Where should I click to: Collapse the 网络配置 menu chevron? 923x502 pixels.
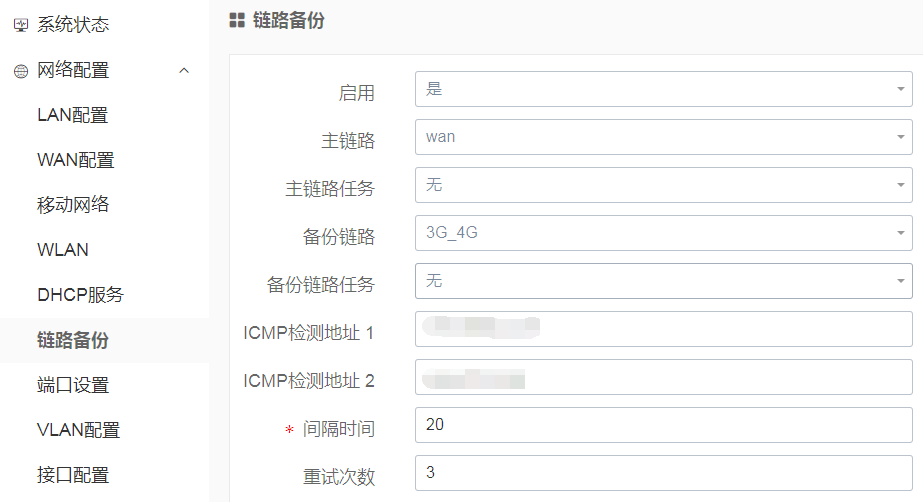(x=184, y=70)
